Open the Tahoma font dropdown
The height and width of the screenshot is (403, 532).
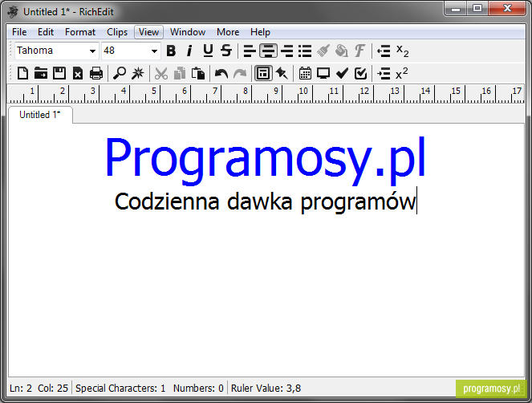[92, 51]
